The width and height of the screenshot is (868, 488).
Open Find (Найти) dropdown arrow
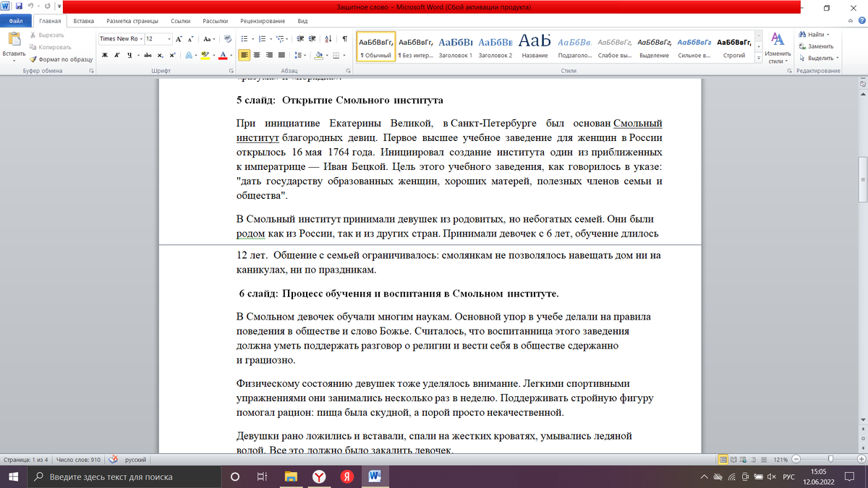pos(827,35)
